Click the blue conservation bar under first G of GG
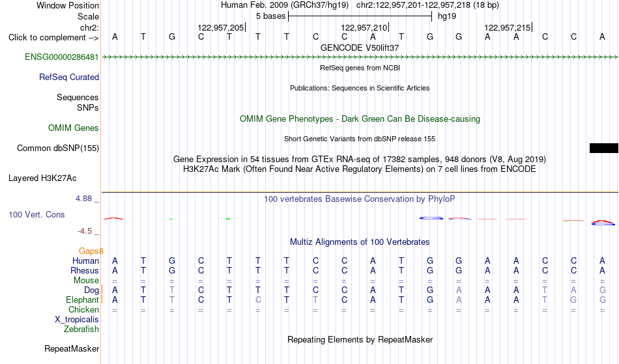Screen dimensions: 619x364 click(431, 217)
